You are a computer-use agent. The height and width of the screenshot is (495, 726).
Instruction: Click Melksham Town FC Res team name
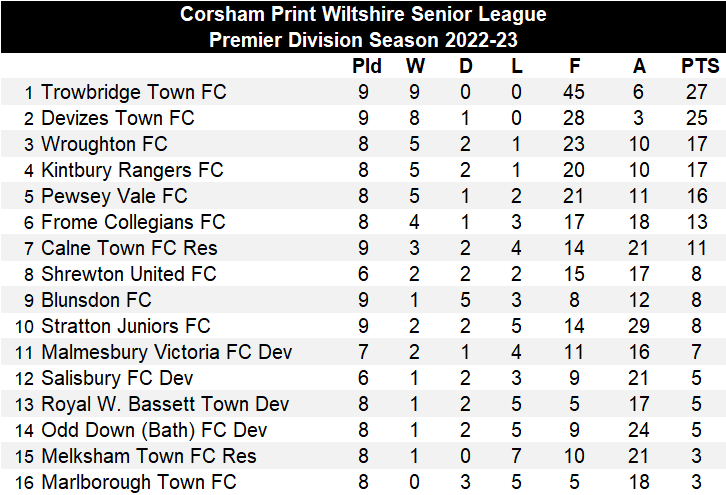pyautogui.click(x=149, y=456)
